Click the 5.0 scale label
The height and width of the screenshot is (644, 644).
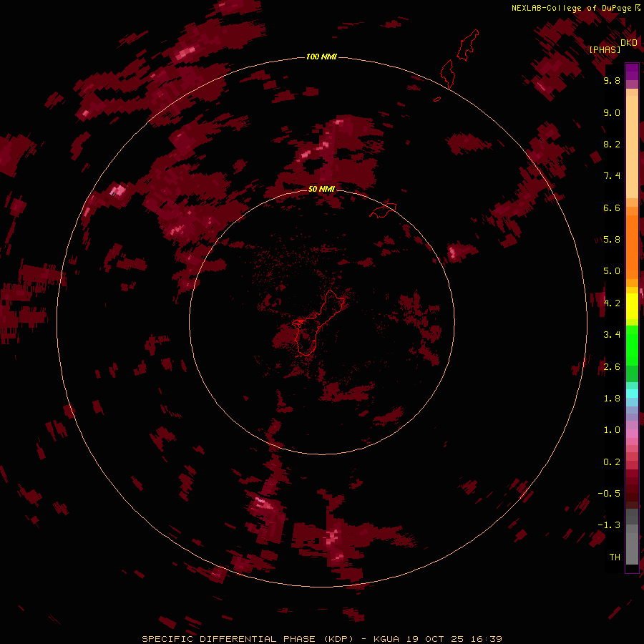(612, 271)
